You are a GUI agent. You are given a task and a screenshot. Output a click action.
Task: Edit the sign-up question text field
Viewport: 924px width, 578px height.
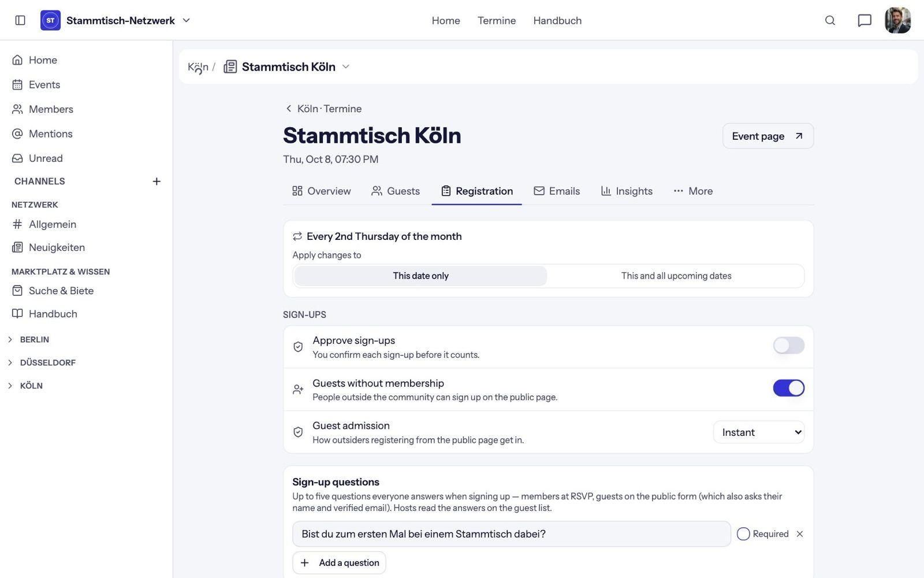click(511, 534)
